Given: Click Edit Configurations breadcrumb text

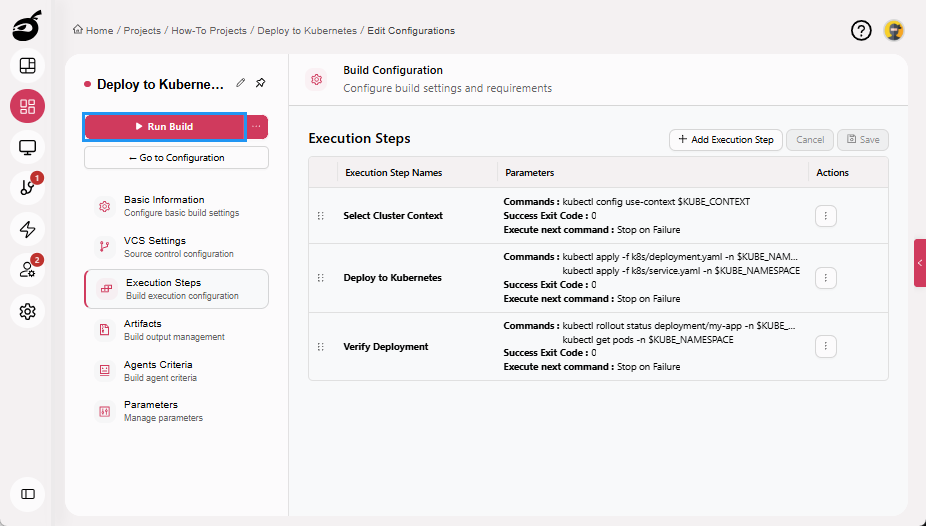Looking at the screenshot, I should (x=411, y=31).
